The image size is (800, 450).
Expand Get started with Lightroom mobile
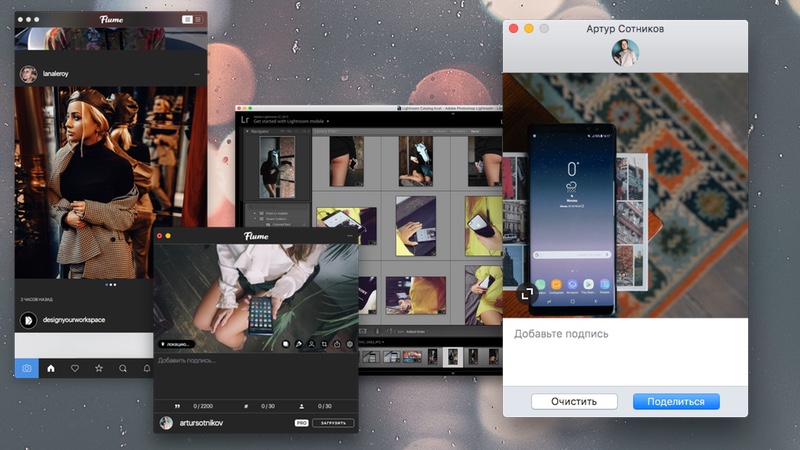(327, 121)
